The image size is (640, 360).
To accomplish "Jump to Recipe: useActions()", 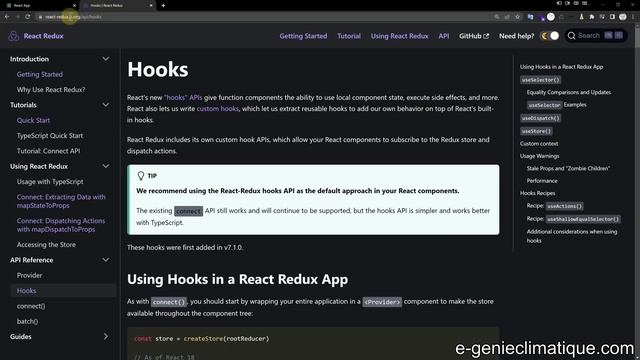I will pyautogui.click(x=555, y=206).
